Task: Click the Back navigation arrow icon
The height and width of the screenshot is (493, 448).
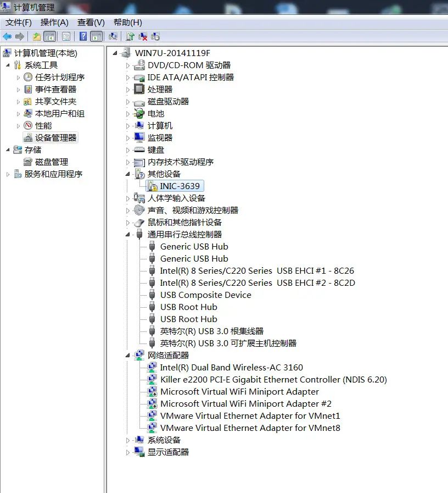Action: (x=6, y=36)
